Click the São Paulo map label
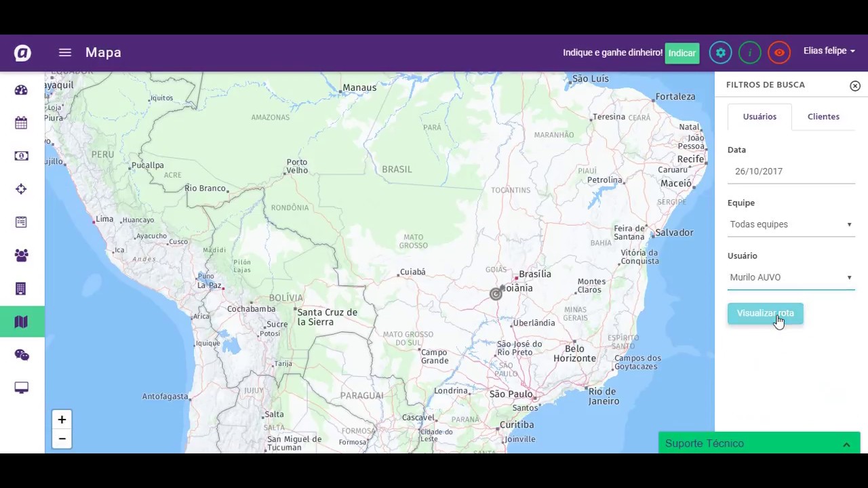The width and height of the screenshot is (868, 488). [x=511, y=394]
